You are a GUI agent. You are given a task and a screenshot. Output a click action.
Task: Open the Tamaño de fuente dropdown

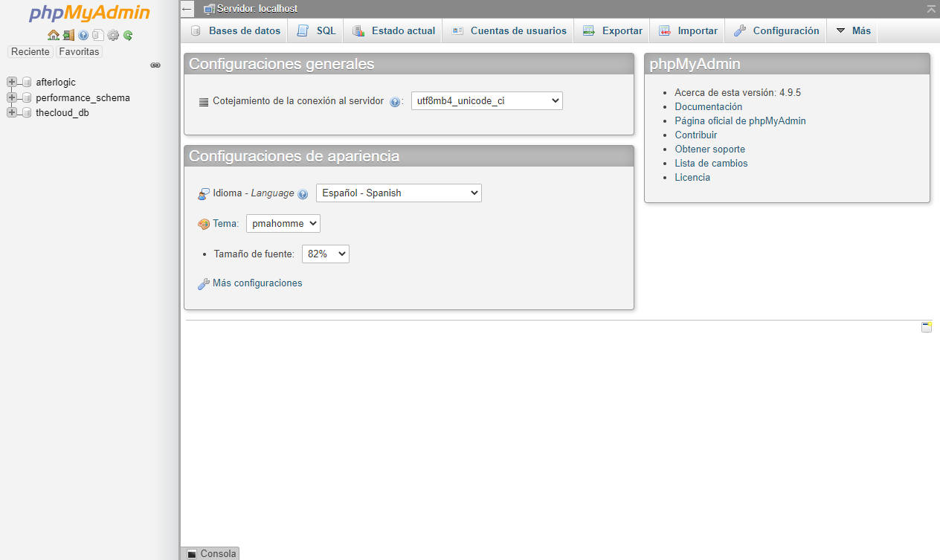tap(326, 254)
